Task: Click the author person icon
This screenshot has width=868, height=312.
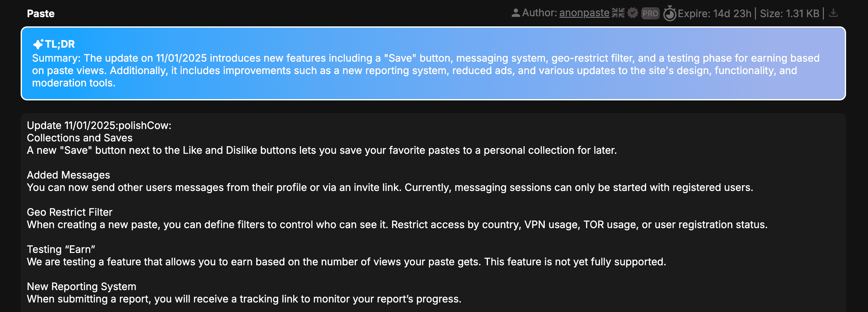Action: 516,13
